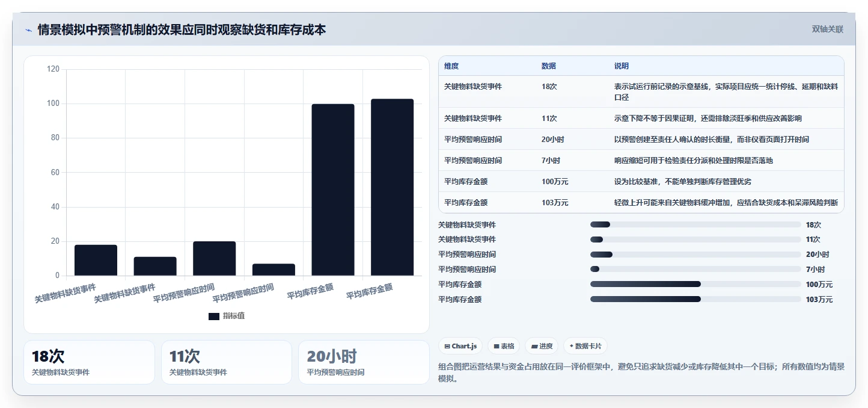Open the 11次 data card
This screenshot has height=408, width=868.
(227, 362)
